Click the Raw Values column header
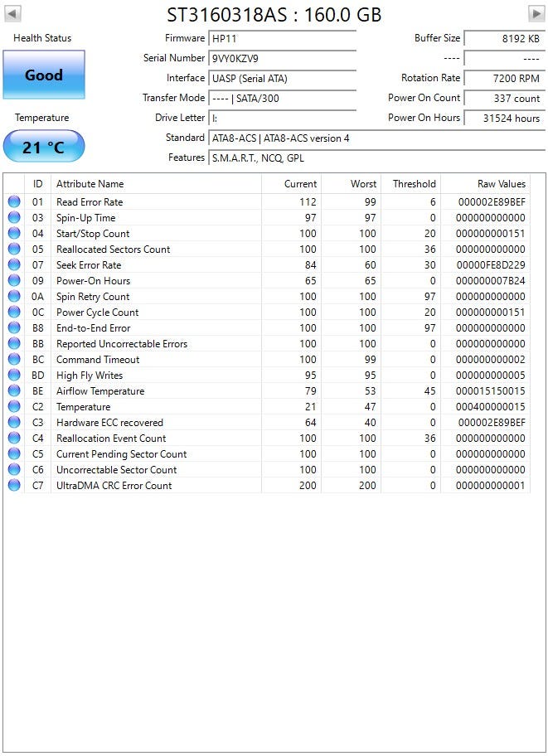The width and height of the screenshot is (548, 756). click(x=485, y=184)
